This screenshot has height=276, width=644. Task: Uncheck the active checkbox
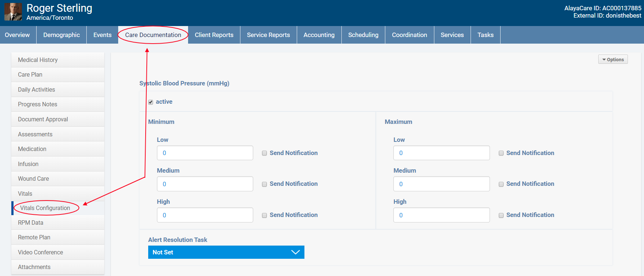coord(151,102)
